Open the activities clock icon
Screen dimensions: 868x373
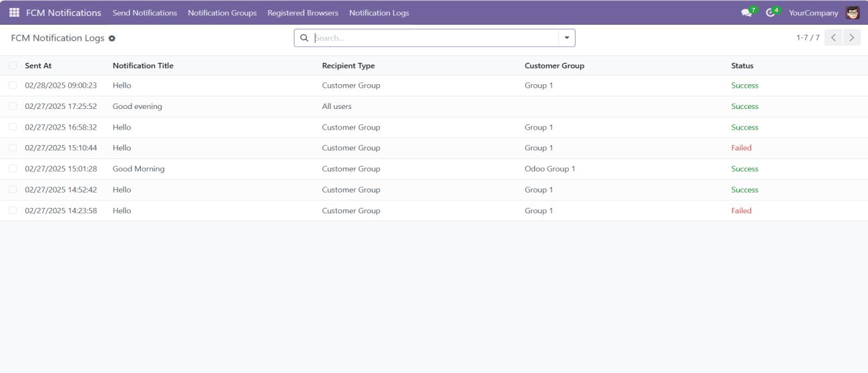(771, 13)
